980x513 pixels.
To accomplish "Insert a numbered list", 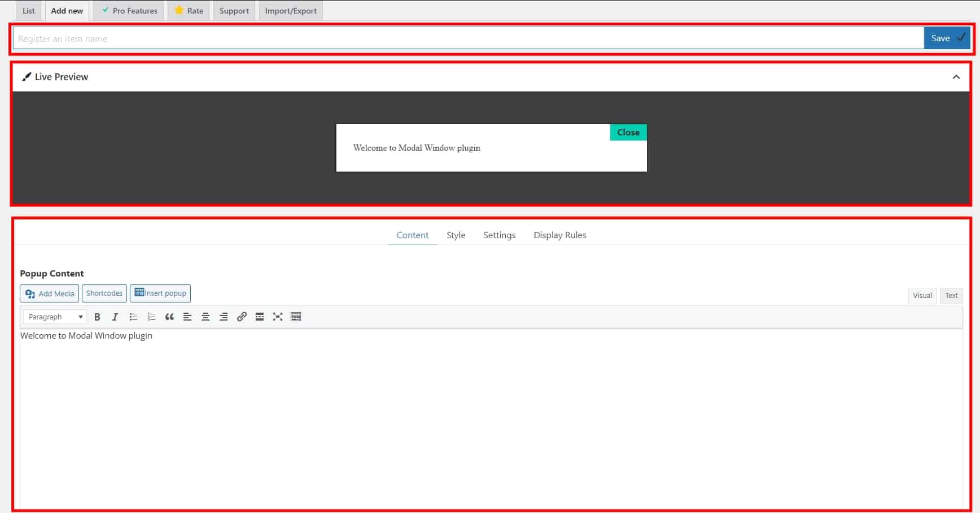I will coord(151,317).
